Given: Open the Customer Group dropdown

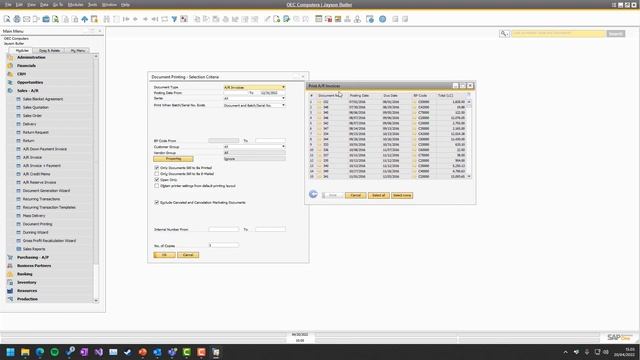Looking at the screenshot, I should coord(283,147).
